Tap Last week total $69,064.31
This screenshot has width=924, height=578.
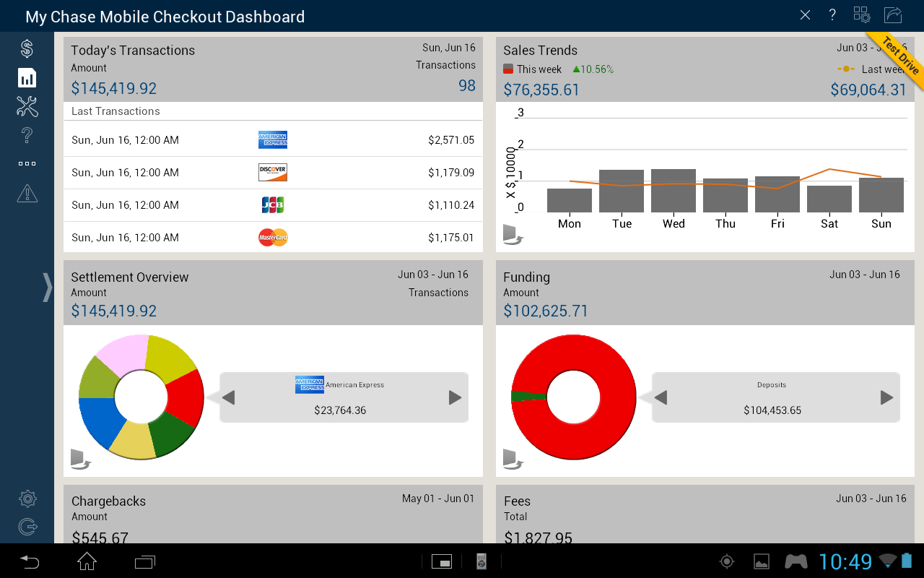point(868,90)
